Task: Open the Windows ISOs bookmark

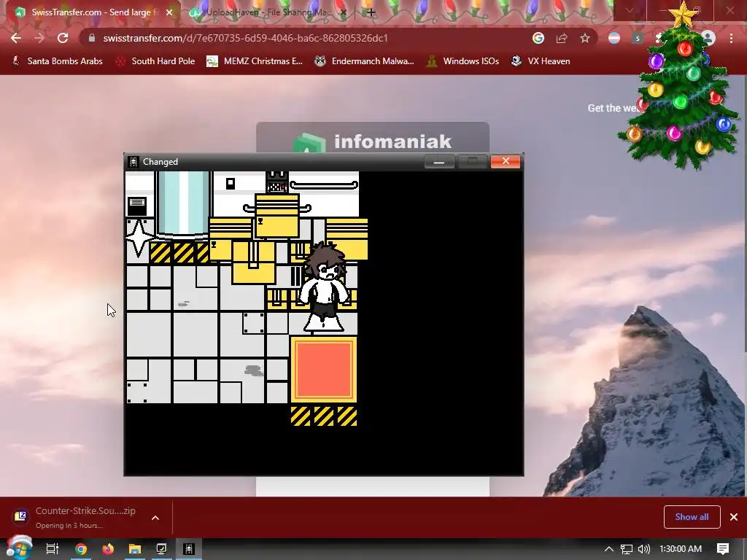Action: coord(462,61)
